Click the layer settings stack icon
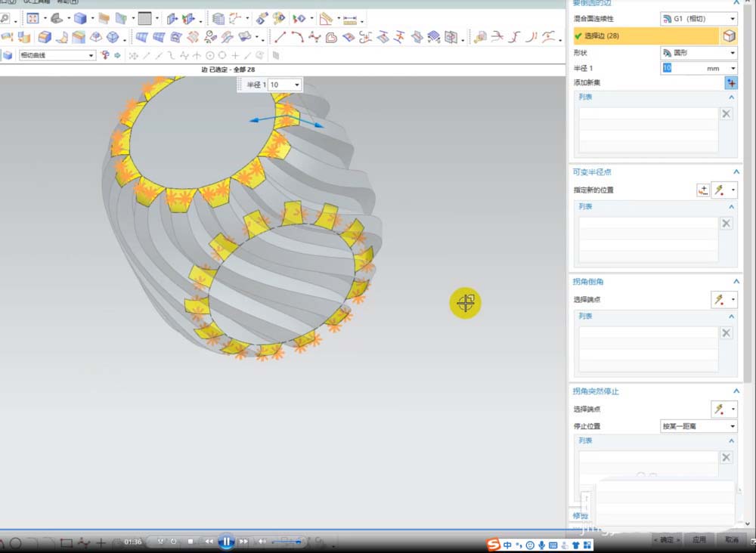The width and height of the screenshot is (756, 553). click(218, 19)
